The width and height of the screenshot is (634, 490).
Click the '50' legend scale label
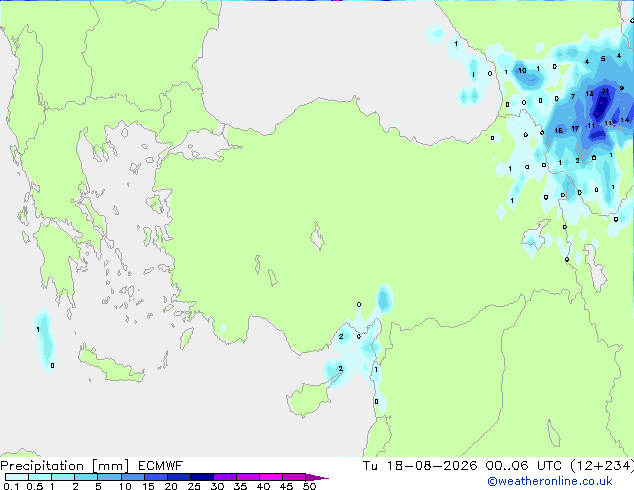tap(309, 486)
